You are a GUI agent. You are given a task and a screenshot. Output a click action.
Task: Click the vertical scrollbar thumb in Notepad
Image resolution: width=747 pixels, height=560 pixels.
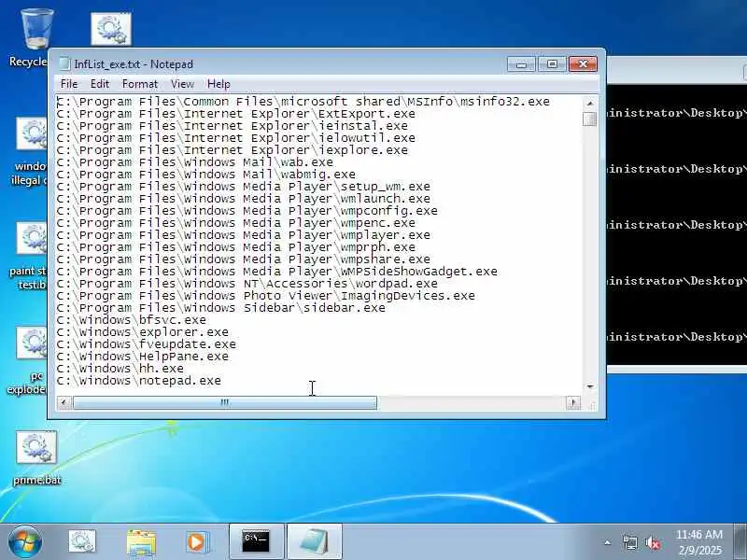point(590,119)
